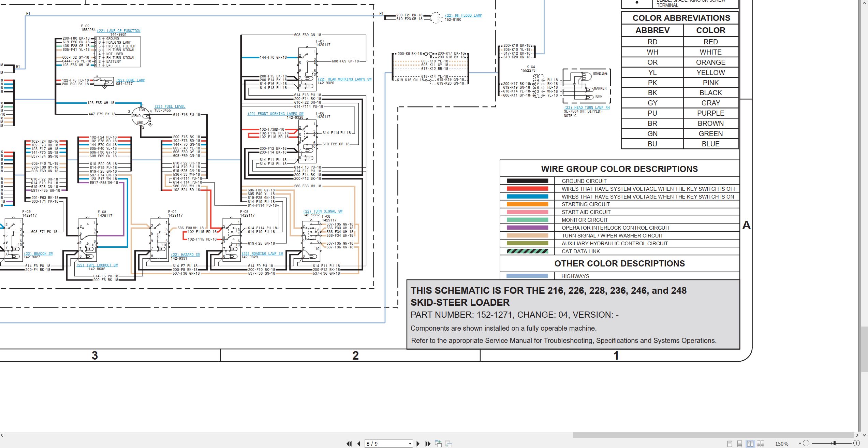The width and height of the screenshot is (868, 448).
Task: Go to the first page
Action: coord(349,444)
